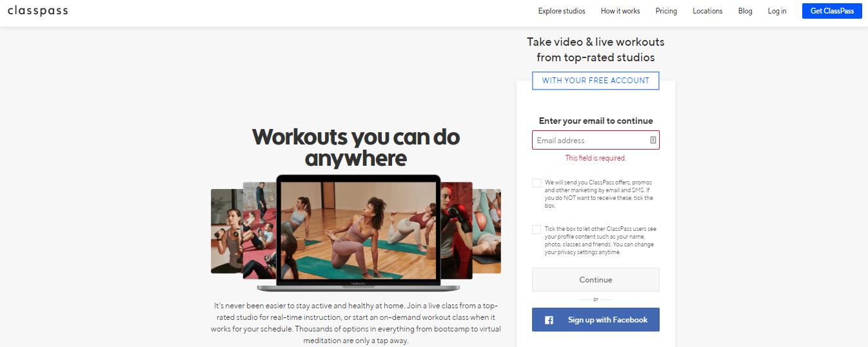
Task: Click the Get ClassPass button
Action: [832, 11]
